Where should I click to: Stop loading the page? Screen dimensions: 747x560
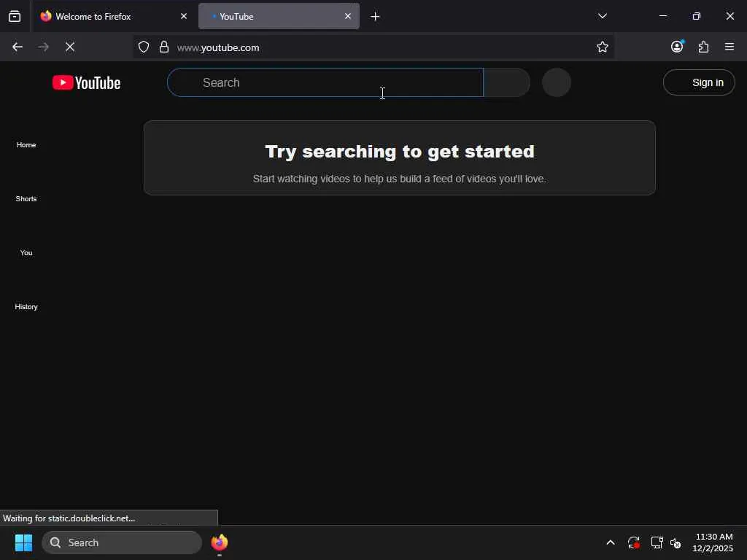[x=70, y=47]
